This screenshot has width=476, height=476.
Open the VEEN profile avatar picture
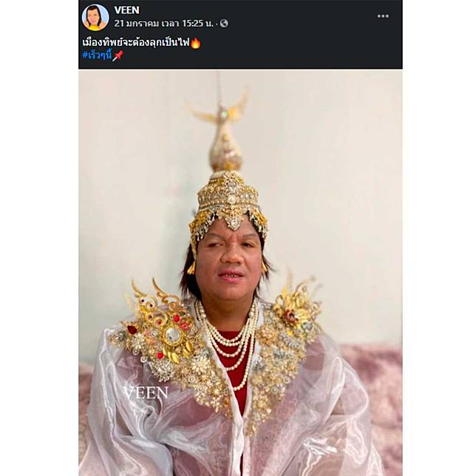click(x=95, y=17)
